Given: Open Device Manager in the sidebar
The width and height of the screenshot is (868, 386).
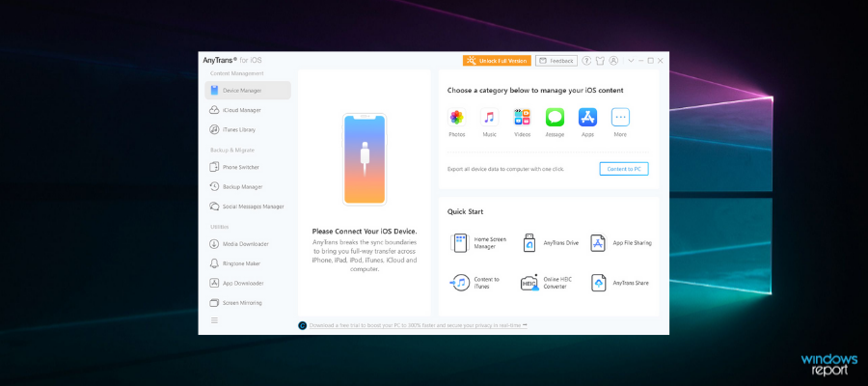Looking at the screenshot, I should click(248, 91).
